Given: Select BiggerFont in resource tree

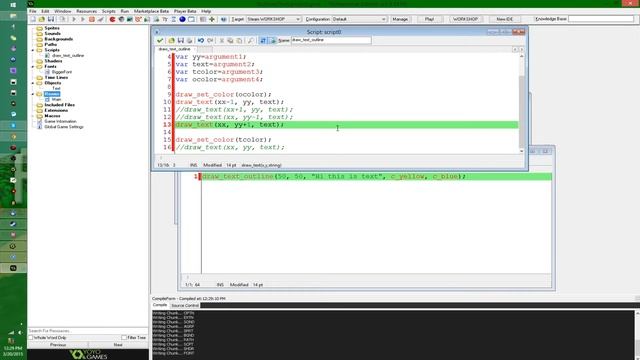Looking at the screenshot, I should (62, 72).
